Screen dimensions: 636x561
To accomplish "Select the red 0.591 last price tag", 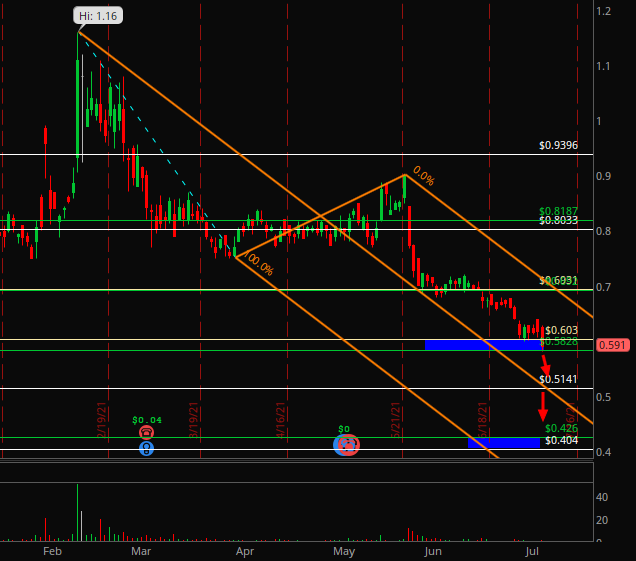I will point(612,345).
